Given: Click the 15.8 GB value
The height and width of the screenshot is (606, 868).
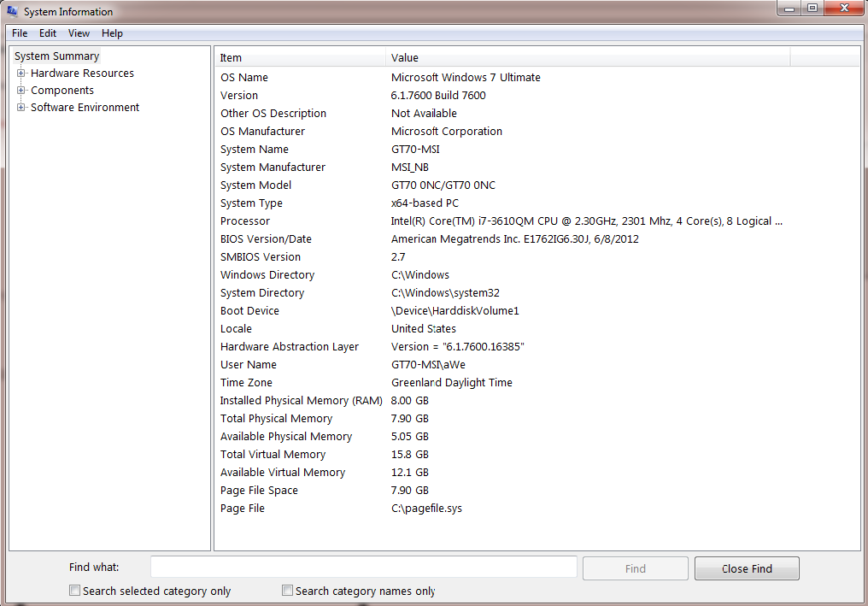Looking at the screenshot, I should (409, 455).
